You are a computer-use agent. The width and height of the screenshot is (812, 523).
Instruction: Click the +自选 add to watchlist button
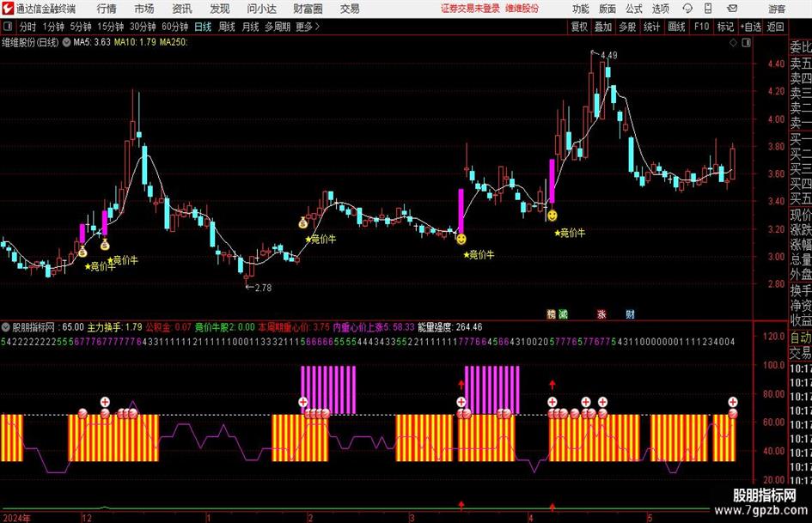(x=751, y=27)
